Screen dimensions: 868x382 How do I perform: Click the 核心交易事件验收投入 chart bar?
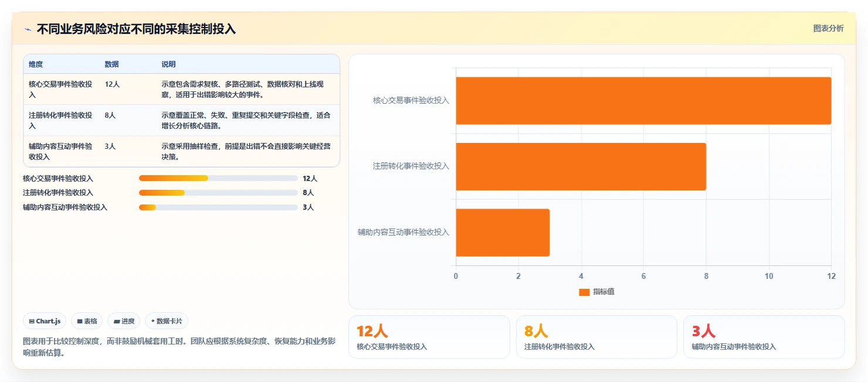pyautogui.click(x=643, y=101)
